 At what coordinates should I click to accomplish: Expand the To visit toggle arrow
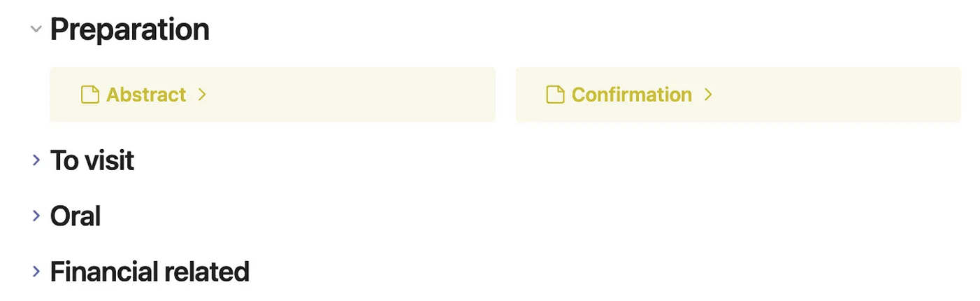tap(36, 161)
